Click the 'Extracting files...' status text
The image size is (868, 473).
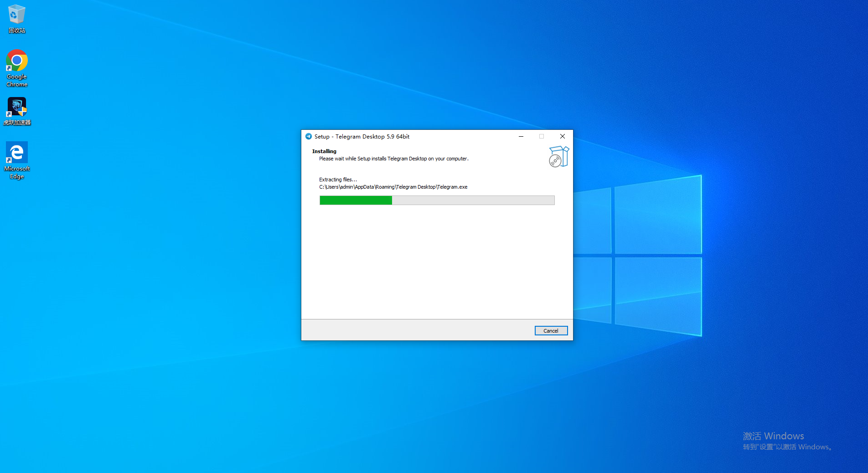coord(338,180)
